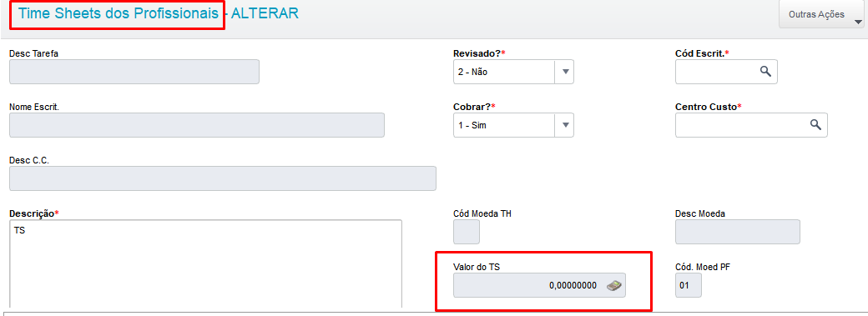Click the 'Desc C.C.' label
Viewport: 868px width, 316px height.
[29, 160]
